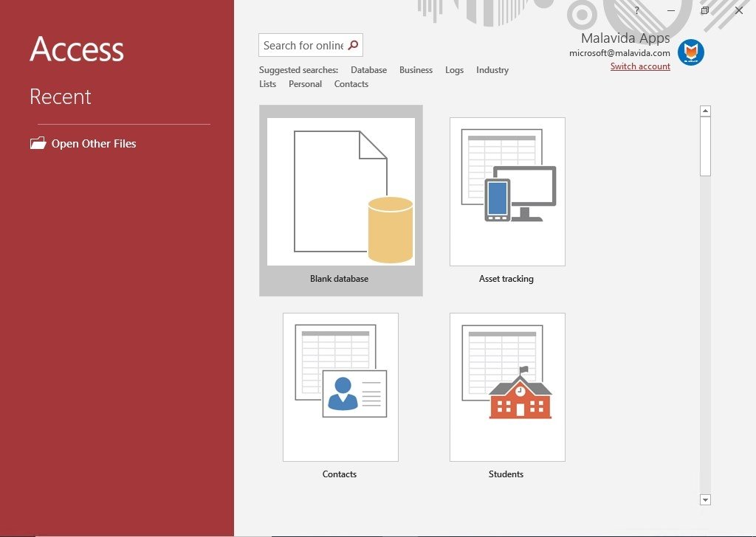Click the scroll up arrow of template list
This screenshot has height=537, width=756.
pos(705,111)
